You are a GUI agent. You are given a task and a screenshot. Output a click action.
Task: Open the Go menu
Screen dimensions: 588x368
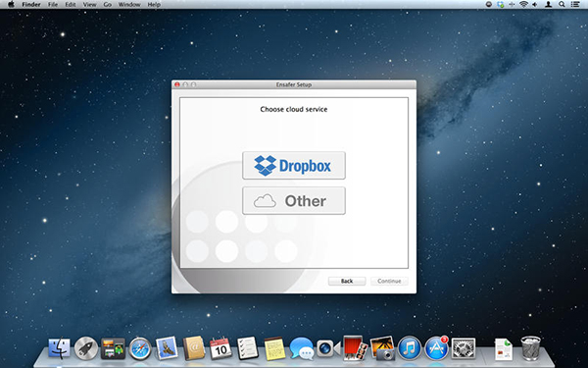108,5
